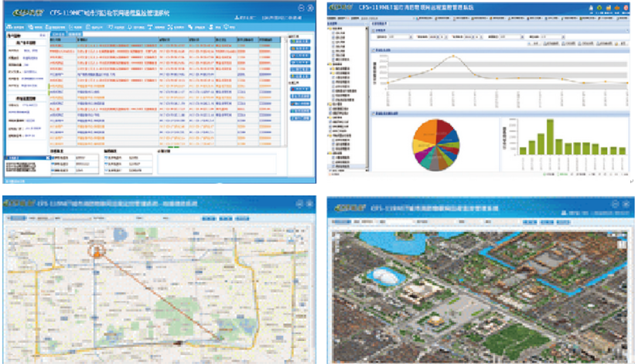Click the red power icon in statistics window header
This screenshot has width=635, height=364.
pos(626,8)
